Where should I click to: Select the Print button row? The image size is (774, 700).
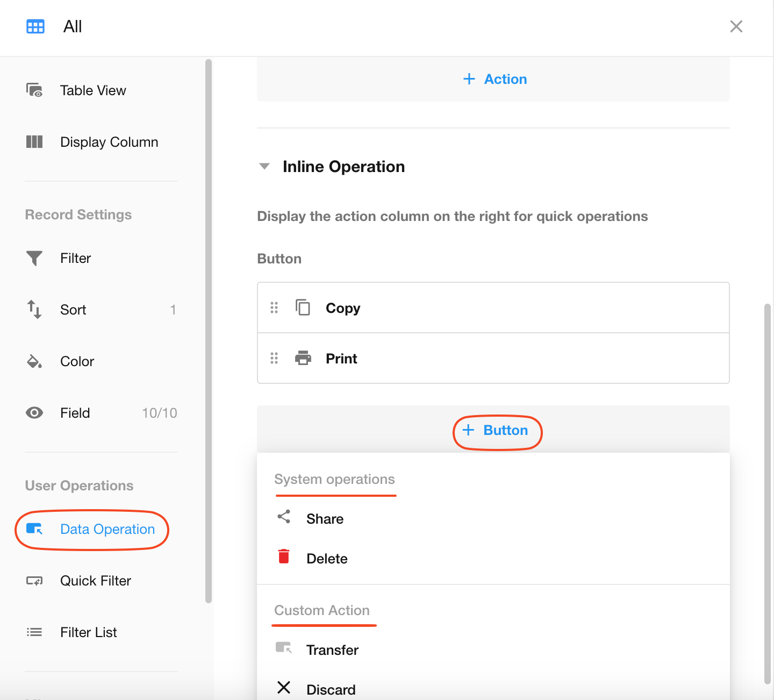493,359
